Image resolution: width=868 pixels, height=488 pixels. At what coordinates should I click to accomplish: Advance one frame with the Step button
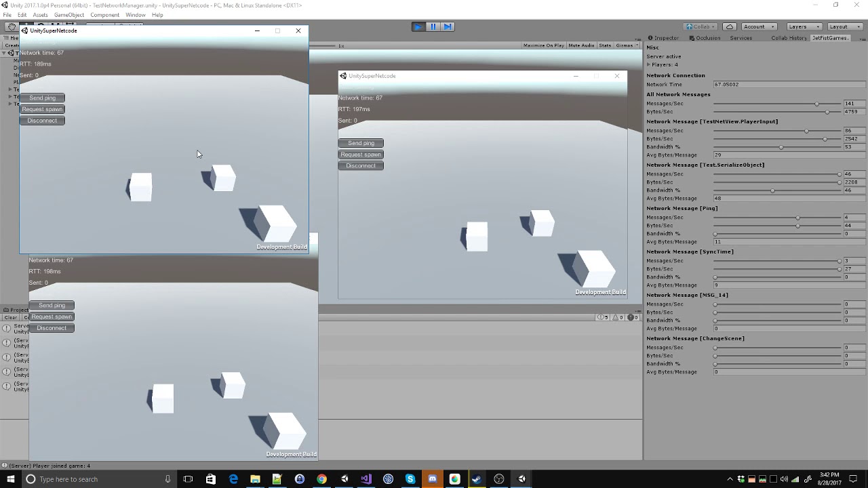(x=448, y=26)
